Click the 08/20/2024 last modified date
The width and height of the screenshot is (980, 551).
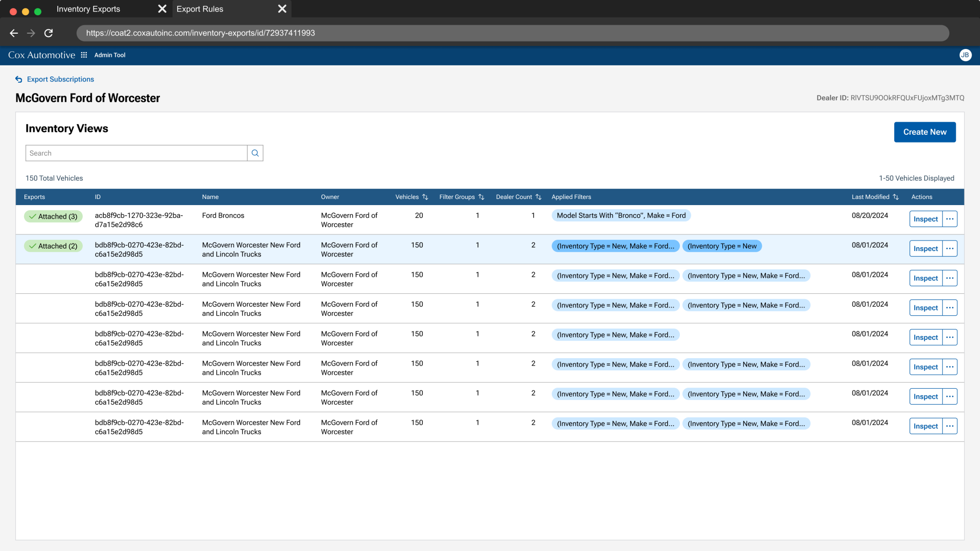coord(870,215)
